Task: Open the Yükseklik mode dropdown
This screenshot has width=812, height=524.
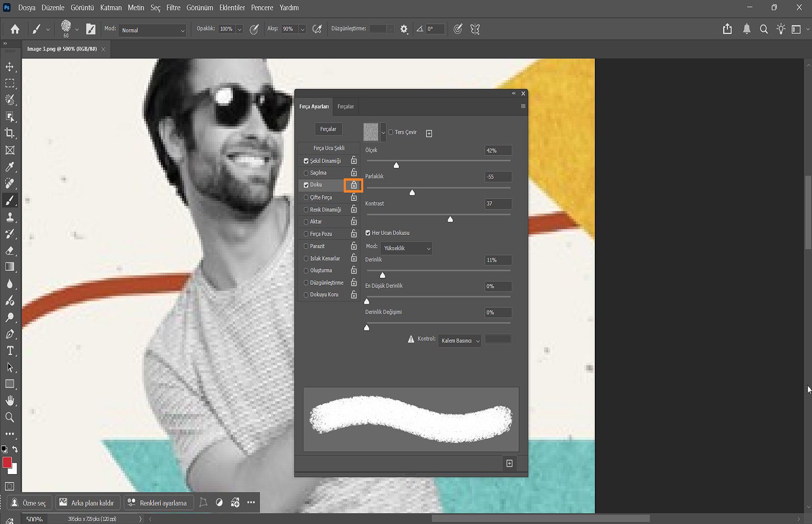Action: (405, 248)
